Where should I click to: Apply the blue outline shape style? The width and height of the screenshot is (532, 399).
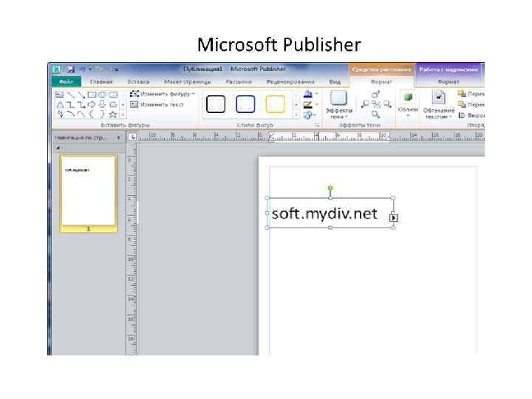pos(245,104)
